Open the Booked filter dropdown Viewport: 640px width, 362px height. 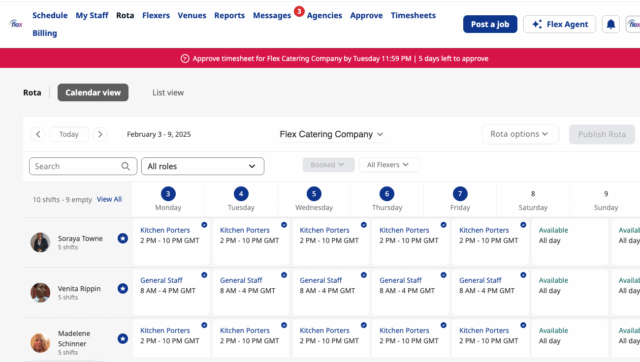(x=328, y=165)
